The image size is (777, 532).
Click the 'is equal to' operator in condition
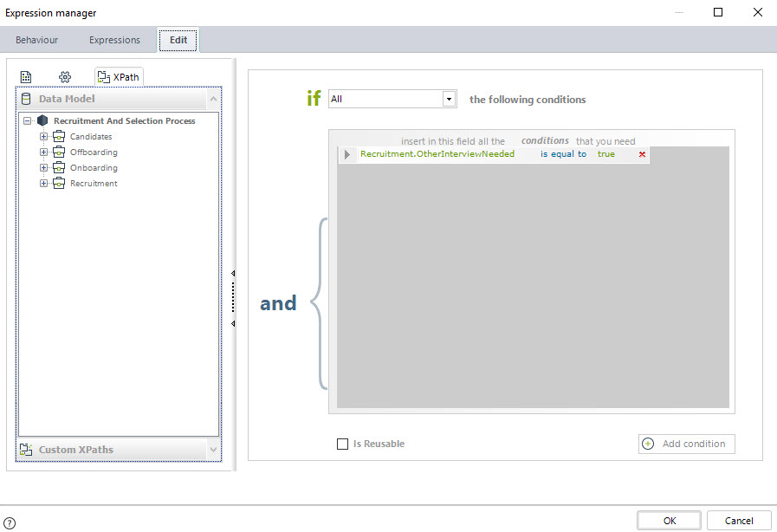coord(563,154)
